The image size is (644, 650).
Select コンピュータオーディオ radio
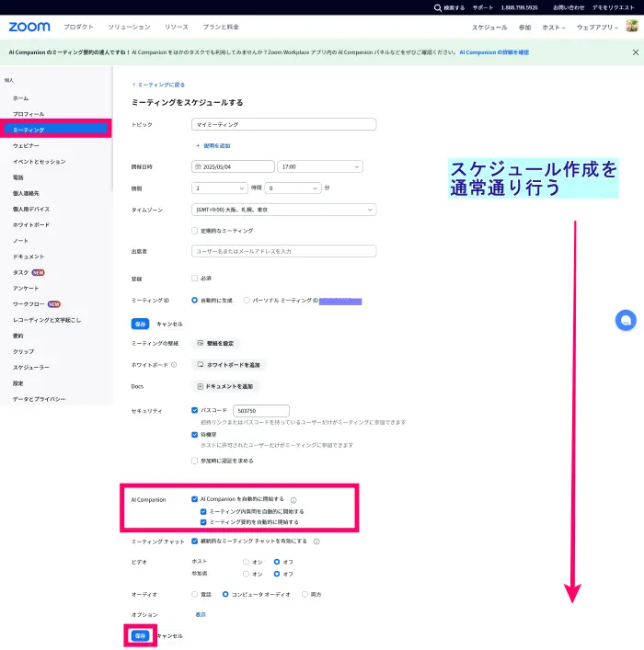coord(225,594)
